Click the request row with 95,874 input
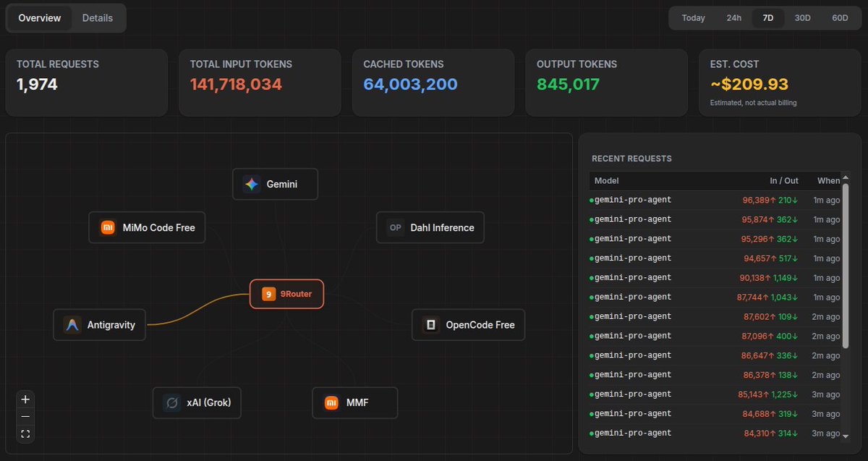The image size is (868, 461). click(x=715, y=219)
